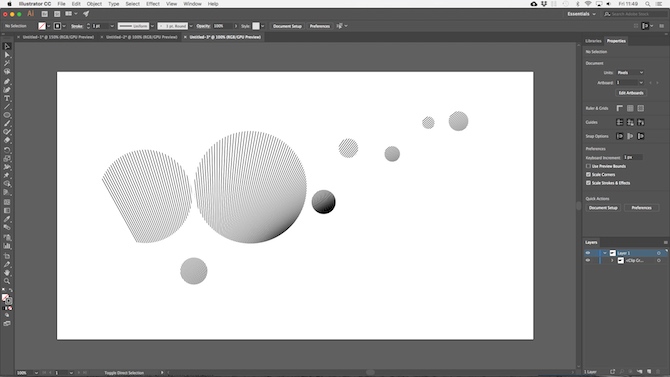Image resolution: width=670 pixels, height=377 pixels.
Task: Select the Ellipse tool
Action: 7,115
